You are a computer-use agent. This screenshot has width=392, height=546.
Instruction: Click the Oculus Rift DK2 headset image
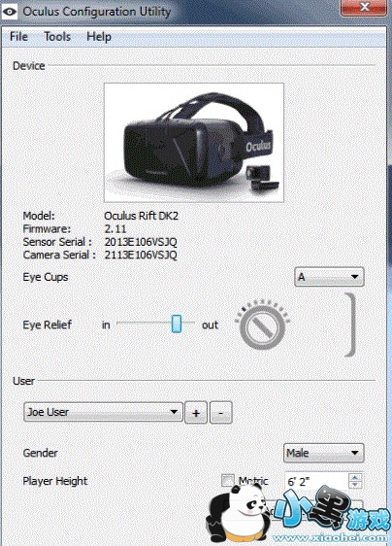click(194, 143)
